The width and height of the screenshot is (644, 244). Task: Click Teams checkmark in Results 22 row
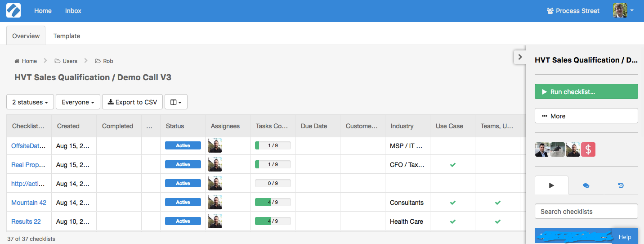coord(498,221)
